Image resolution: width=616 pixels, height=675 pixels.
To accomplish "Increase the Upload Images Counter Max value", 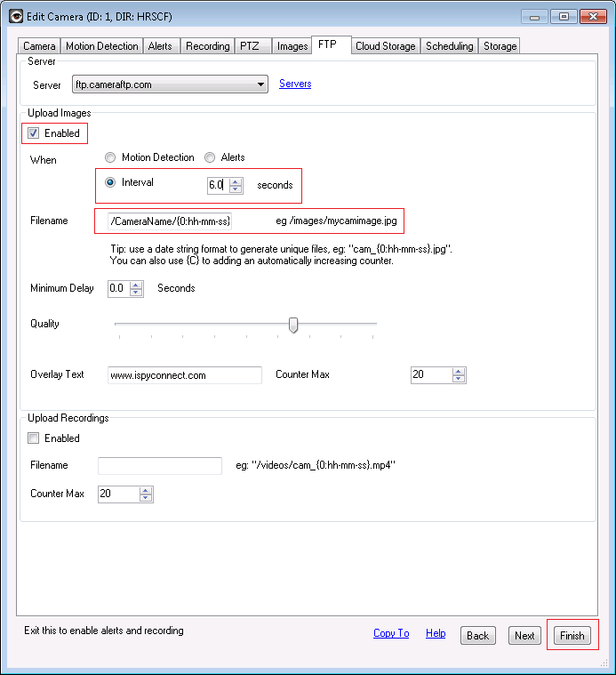I will (x=459, y=371).
